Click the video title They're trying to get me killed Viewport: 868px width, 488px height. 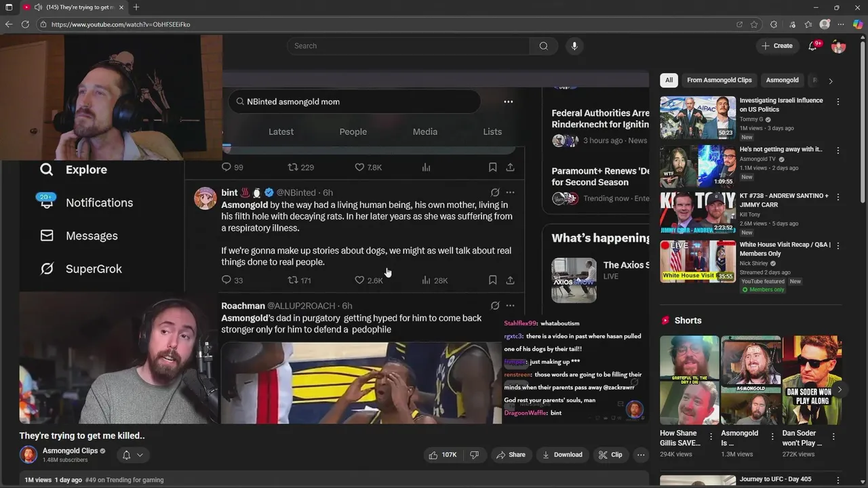click(82, 436)
